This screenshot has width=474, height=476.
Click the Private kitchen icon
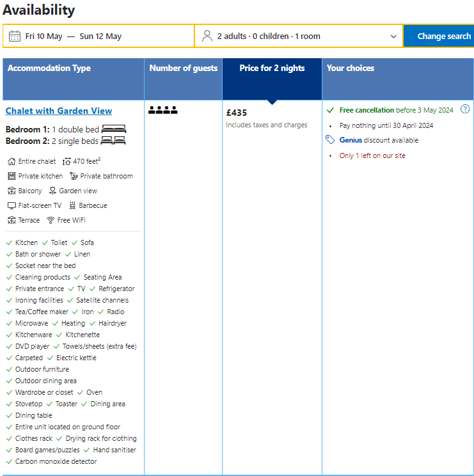coord(12,176)
